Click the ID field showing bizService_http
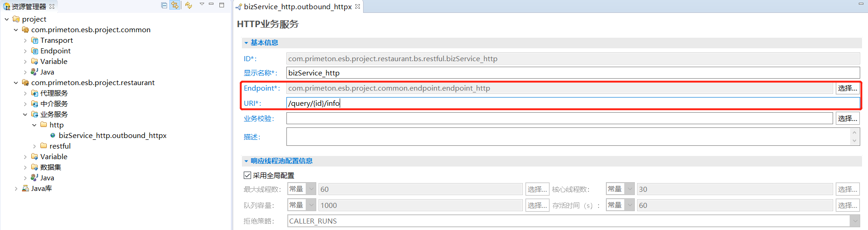Image resolution: width=868 pixels, height=230 pixels. tap(573, 58)
